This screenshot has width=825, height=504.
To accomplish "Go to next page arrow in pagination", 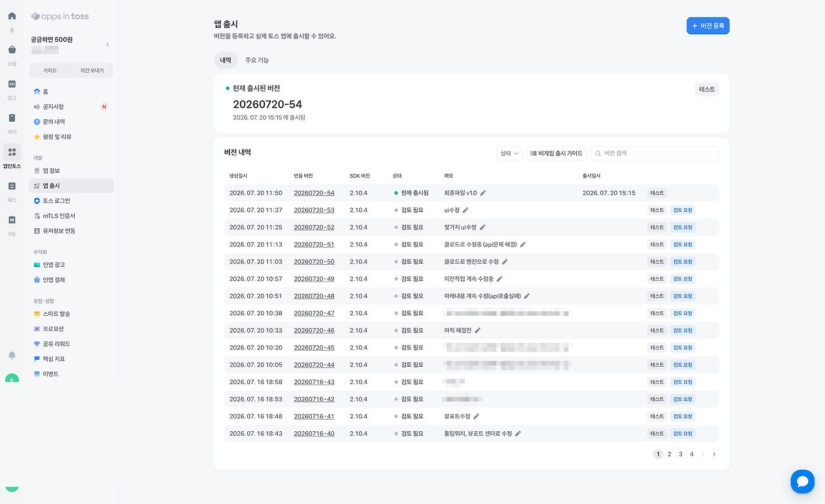I will coord(714,454).
